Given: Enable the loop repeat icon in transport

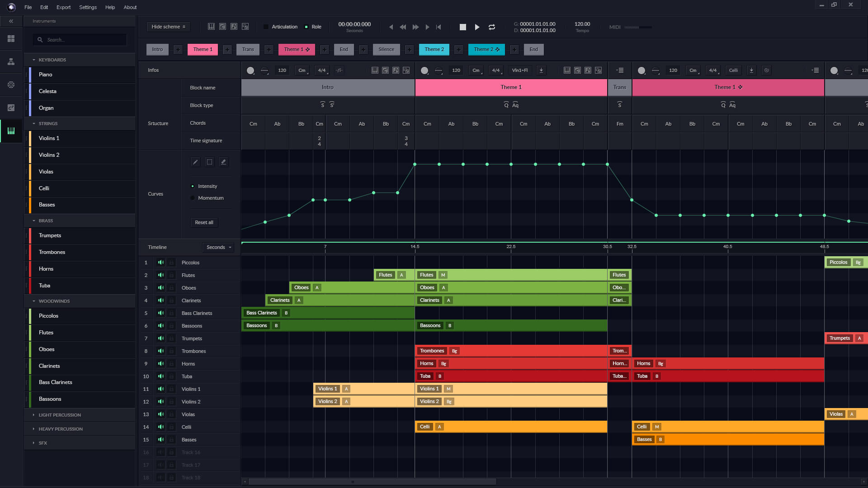Looking at the screenshot, I should tap(492, 27).
